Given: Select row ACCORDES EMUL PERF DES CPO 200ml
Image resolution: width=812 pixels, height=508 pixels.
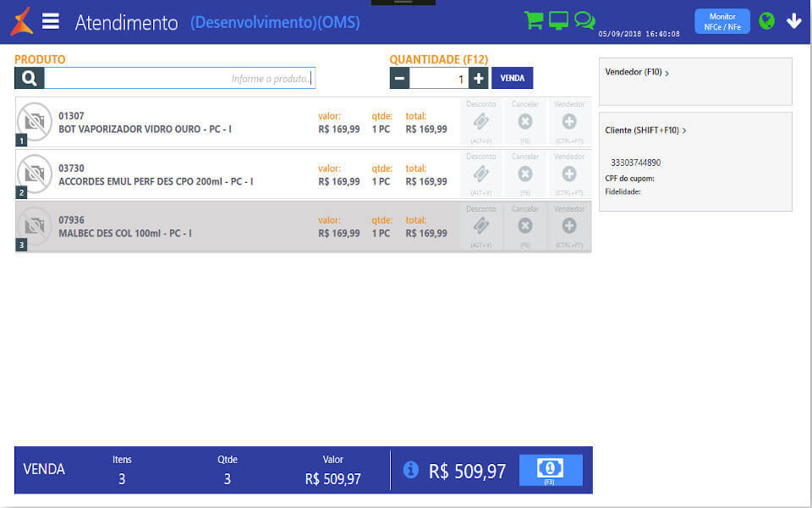Looking at the screenshot, I should pyautogui.click(x=303, y=174).
